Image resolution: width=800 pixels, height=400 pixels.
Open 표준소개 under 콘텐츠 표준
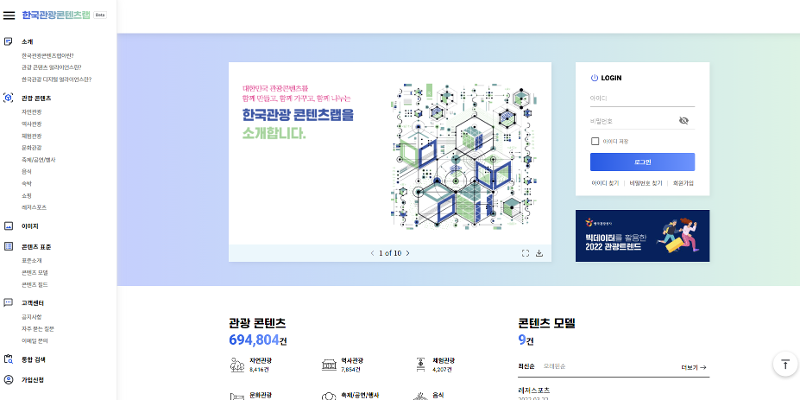(32, 260)
